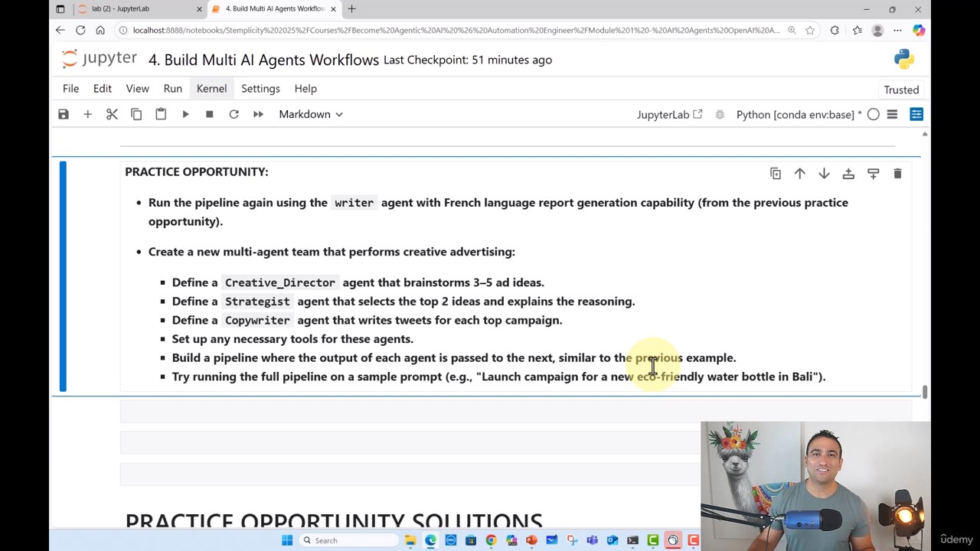Image resolution: width=980 pixels, height=551 pixels.
Task: Go to the browser home page
Action: tap(100, 31)
